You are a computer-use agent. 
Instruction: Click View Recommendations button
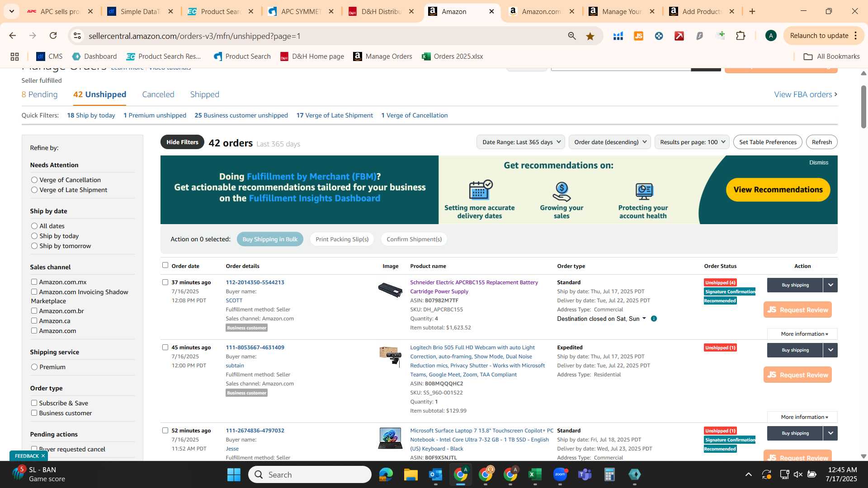778,190
